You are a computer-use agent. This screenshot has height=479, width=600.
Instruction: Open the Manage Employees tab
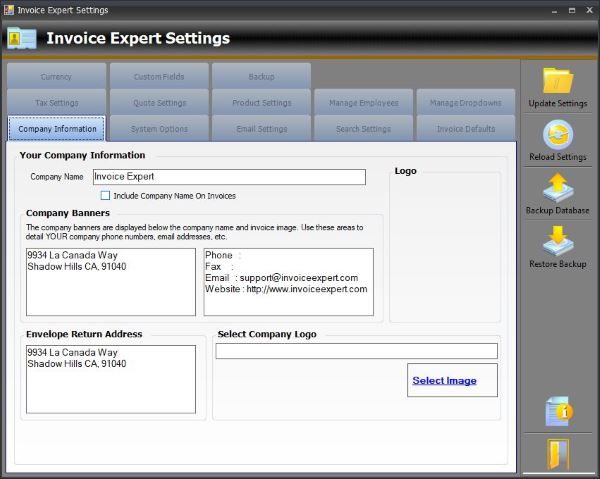pyautogui.click(x=364, y=103)
